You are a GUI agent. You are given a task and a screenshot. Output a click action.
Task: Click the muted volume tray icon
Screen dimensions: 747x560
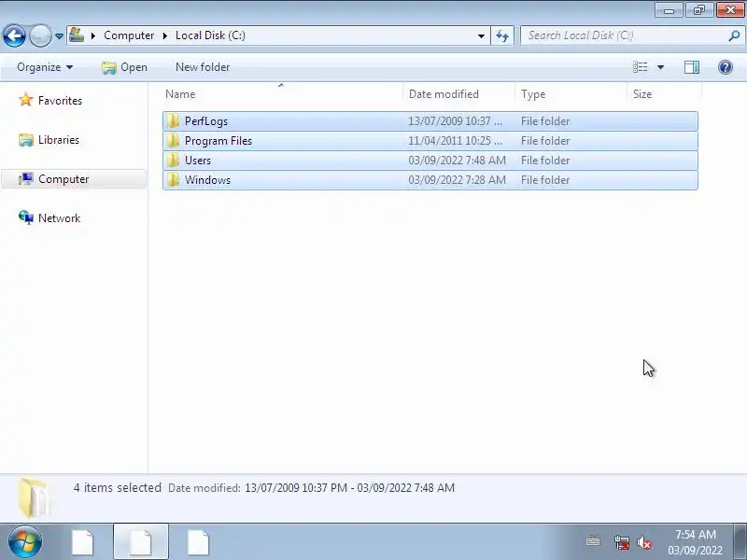tap(643, 542)
